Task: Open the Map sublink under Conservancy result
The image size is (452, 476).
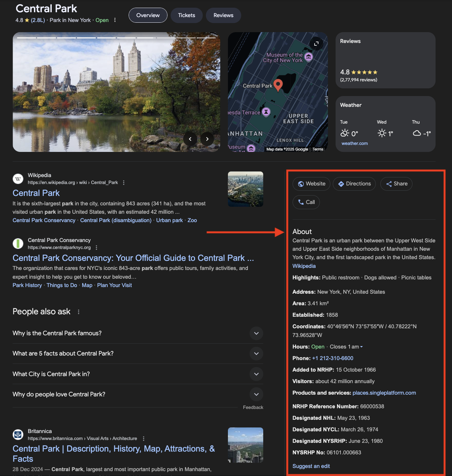Action: click(x=87, y=285)
